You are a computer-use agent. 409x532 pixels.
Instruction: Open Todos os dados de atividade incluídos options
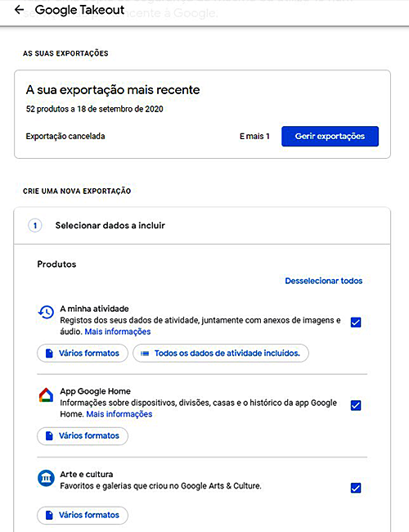pos(221,354)
